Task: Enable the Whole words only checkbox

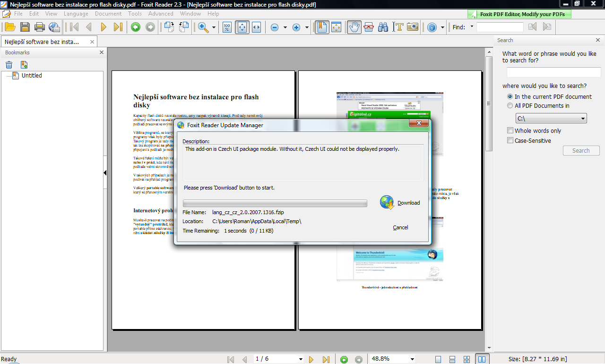Action: 510,130
